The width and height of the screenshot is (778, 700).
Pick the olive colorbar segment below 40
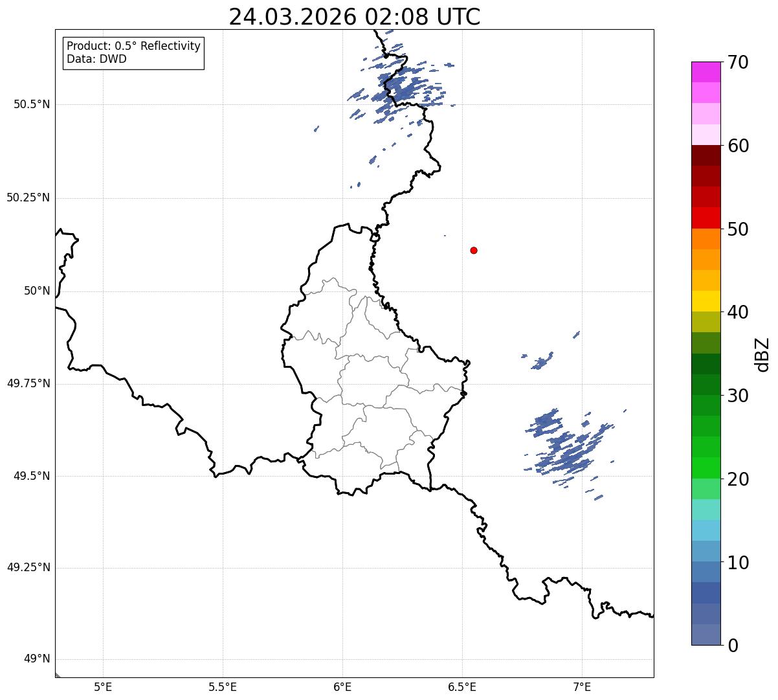(x=706, y=322)
